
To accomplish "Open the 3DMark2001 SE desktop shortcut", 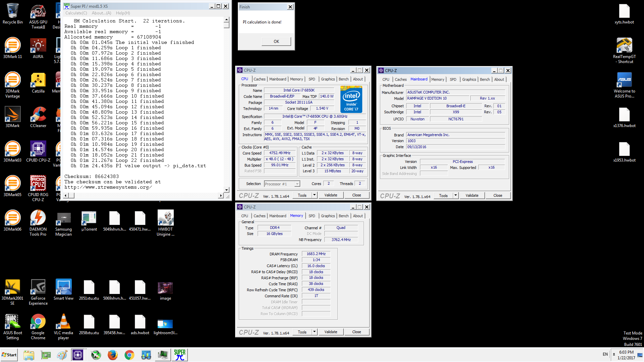I will click(12, 292).
